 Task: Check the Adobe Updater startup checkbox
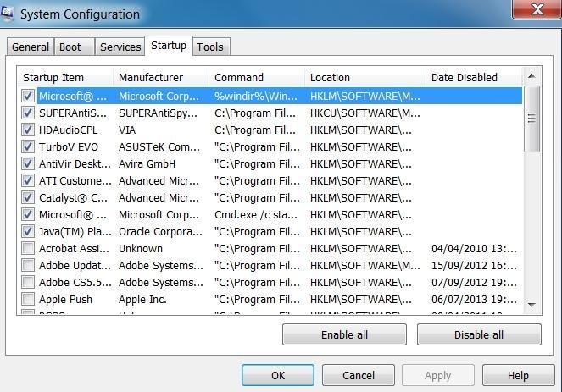click(28, 265)
